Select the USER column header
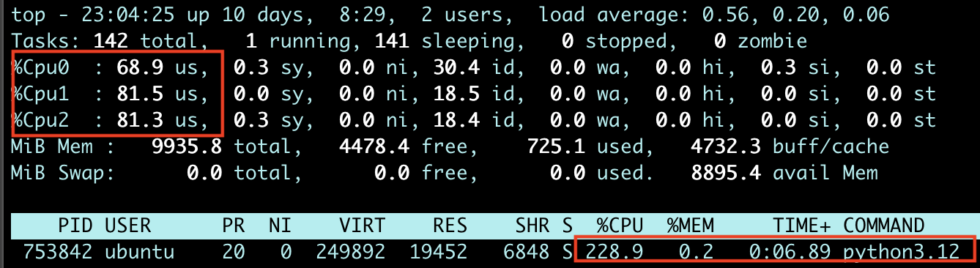 pyautogui.click(x=128, y=225)
